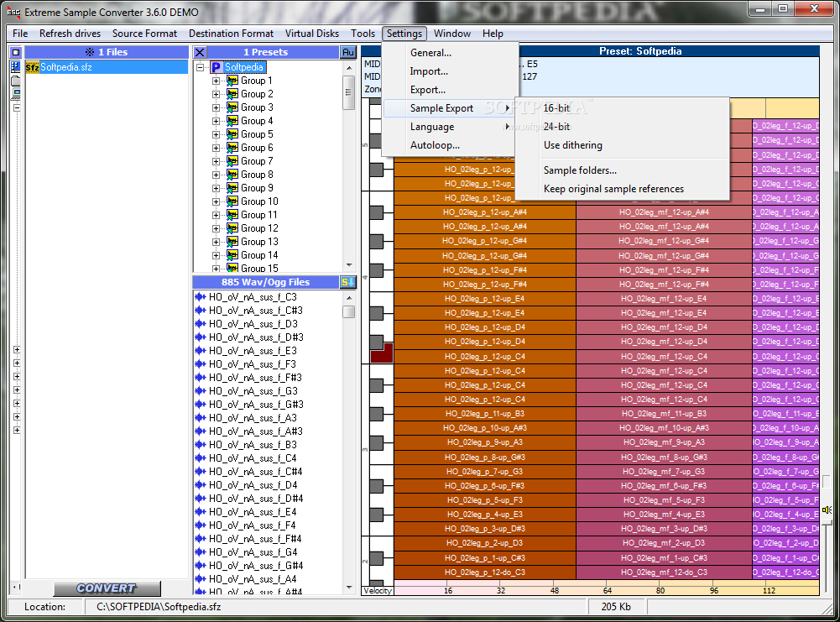Open the Destination Format menu

[231, 34]
